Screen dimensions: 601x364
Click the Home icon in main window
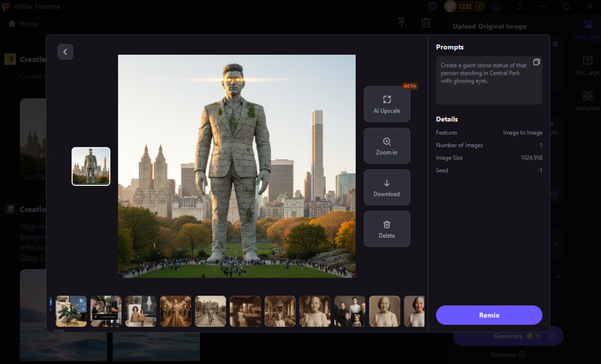pos(12,23)
